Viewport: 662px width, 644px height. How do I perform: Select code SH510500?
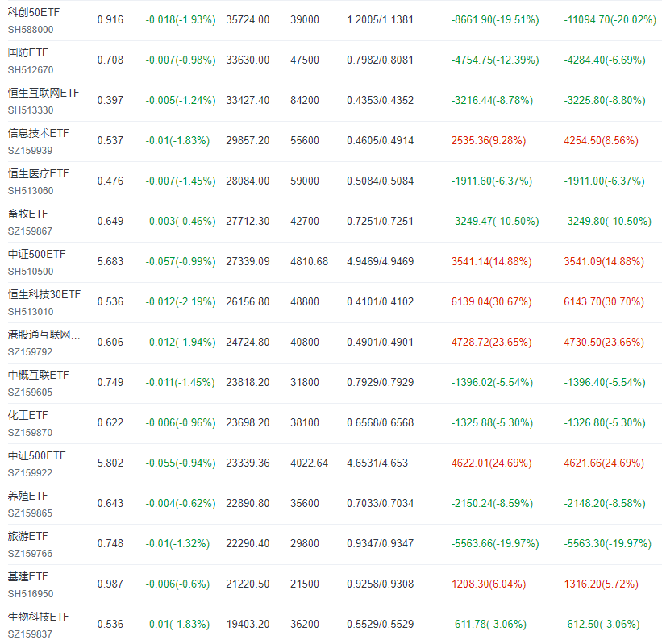pos(31,272)
